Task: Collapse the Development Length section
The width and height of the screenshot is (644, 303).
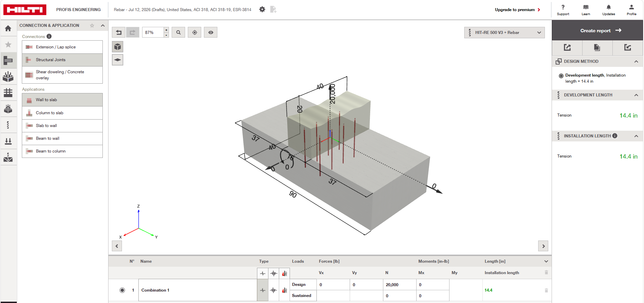Action: (636, 95)
